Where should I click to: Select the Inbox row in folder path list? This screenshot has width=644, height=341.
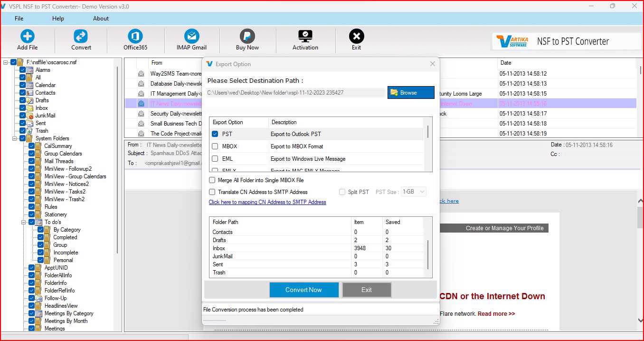(x=317, y=248)
